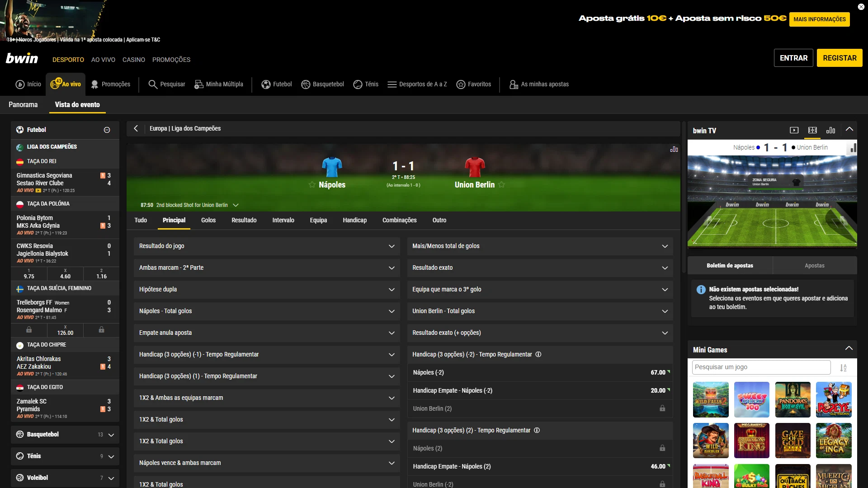Image resolution: width=868 pixels, height=488 pixels.
Task: Open Popeye mini game thumbnail
Action: [x=834, y=399]
